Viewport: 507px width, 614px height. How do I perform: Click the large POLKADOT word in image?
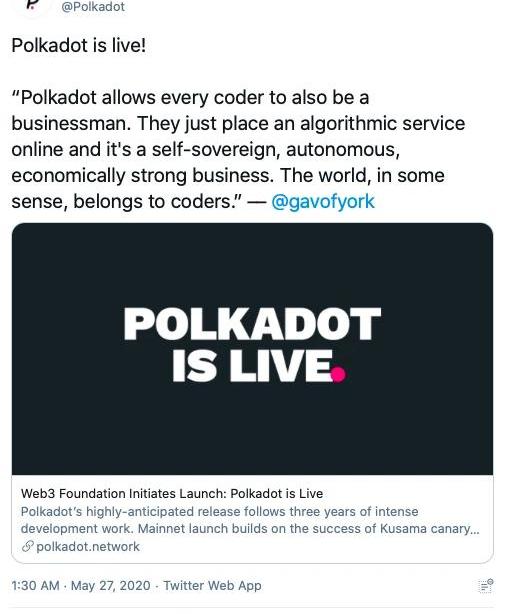point(252,324)
